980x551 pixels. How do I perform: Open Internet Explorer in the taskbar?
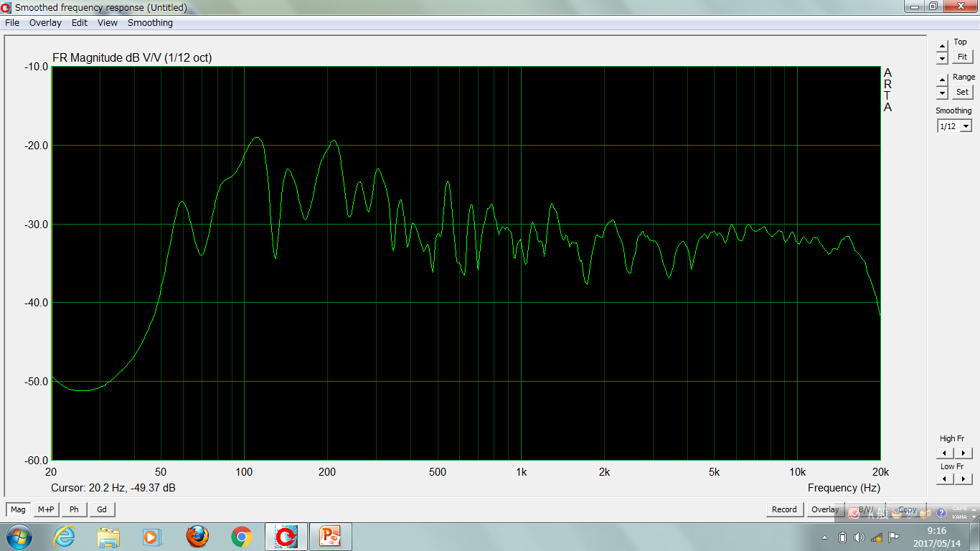click(65, 536)
